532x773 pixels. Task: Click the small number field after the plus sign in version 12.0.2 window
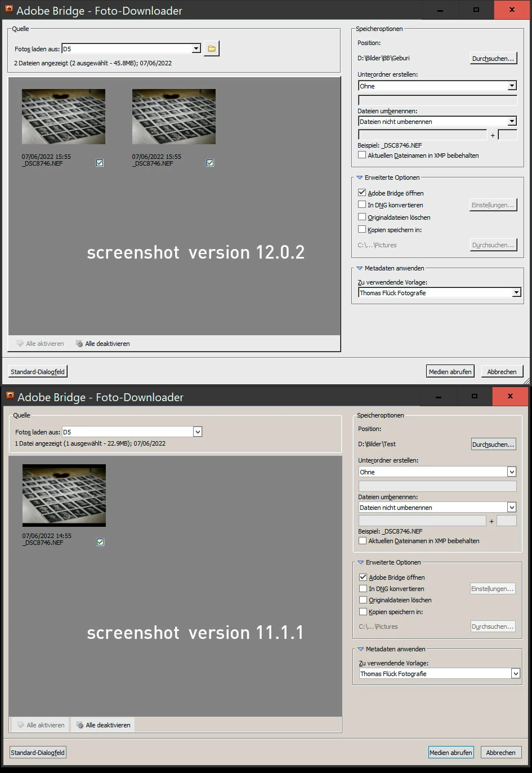tap(507, 135)
